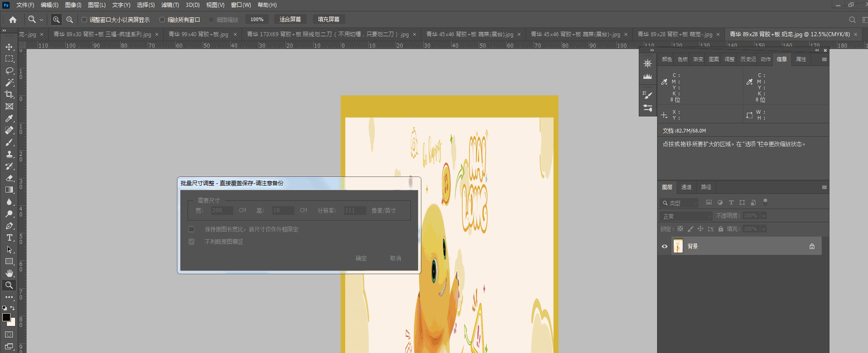Check 保持原图长宽比 option in dialog
The image size is (868, 353).
[x=192, y=229]
